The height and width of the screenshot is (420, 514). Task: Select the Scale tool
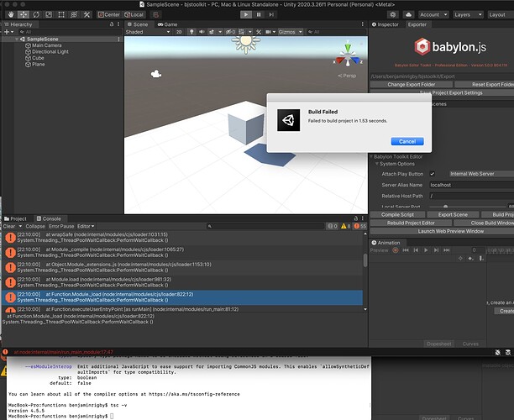click(49, 14)
